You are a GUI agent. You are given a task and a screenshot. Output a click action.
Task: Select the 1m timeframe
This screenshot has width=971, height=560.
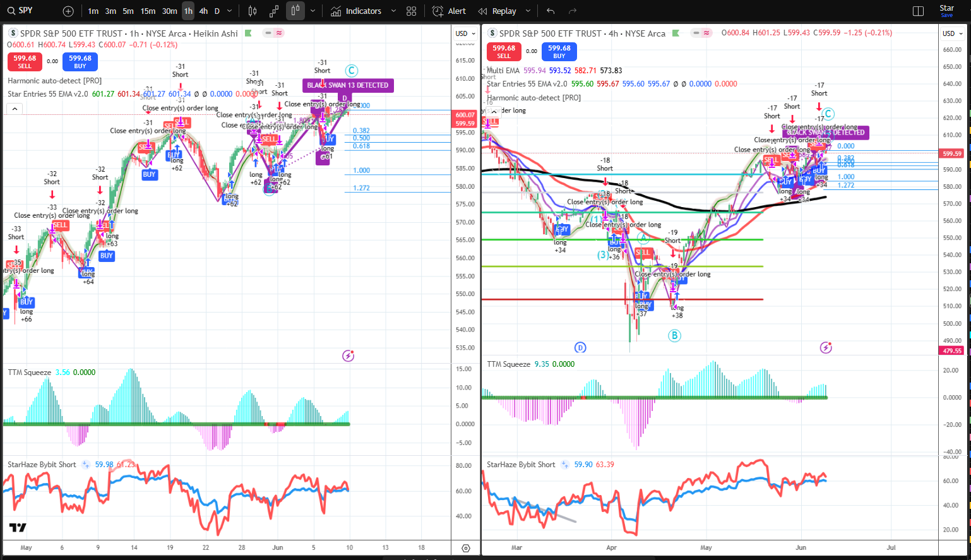[93, 11]
